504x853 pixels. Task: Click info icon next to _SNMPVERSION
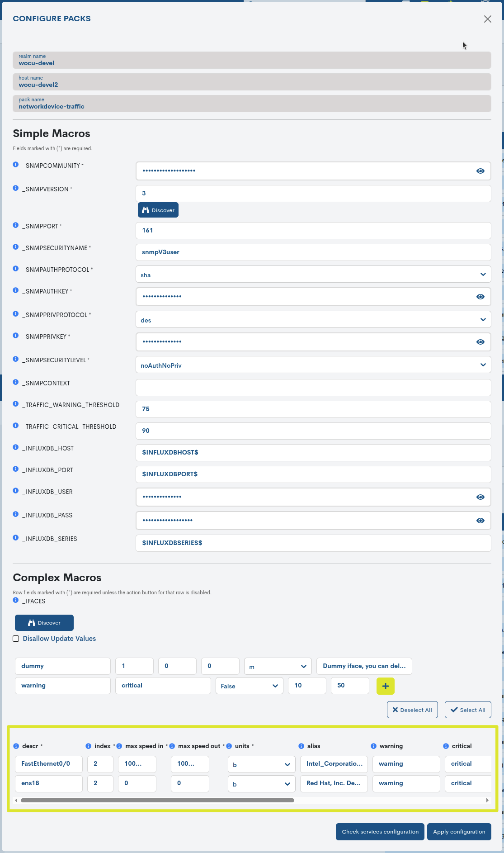coord(16,188)
